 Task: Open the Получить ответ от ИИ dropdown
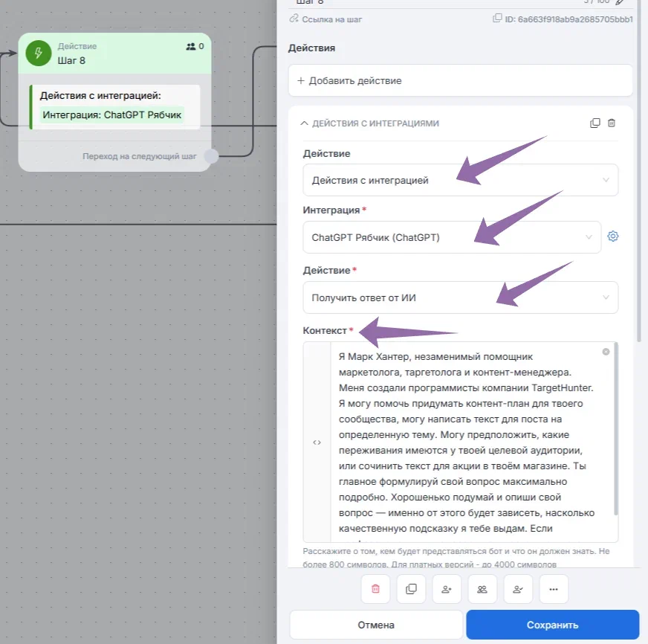461,297
